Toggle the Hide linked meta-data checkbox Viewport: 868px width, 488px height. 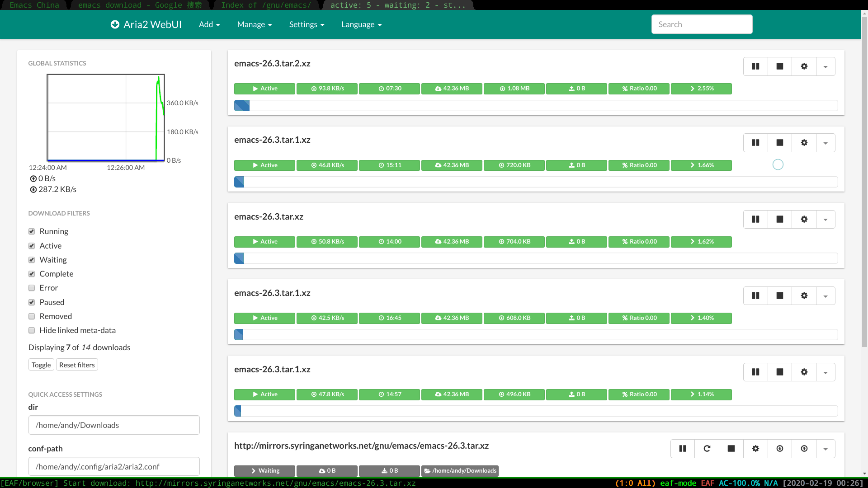coord(32,330)
